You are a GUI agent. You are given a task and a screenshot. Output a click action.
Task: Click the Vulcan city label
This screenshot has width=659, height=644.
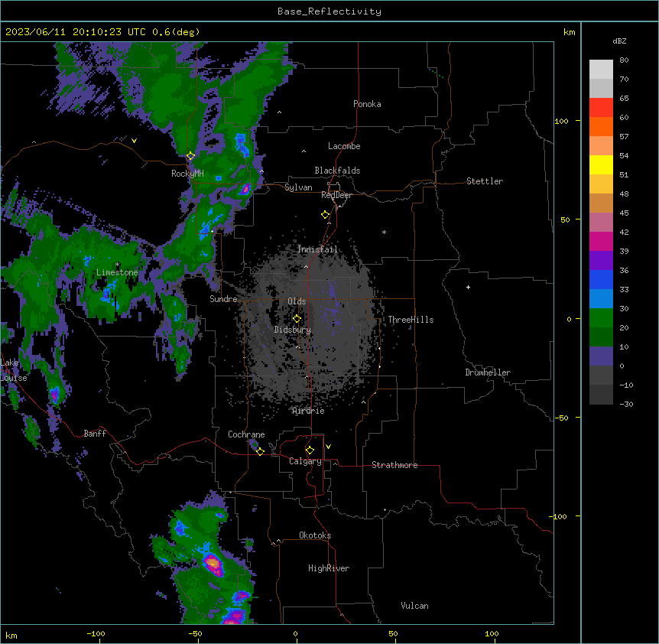tap(414, 606)
